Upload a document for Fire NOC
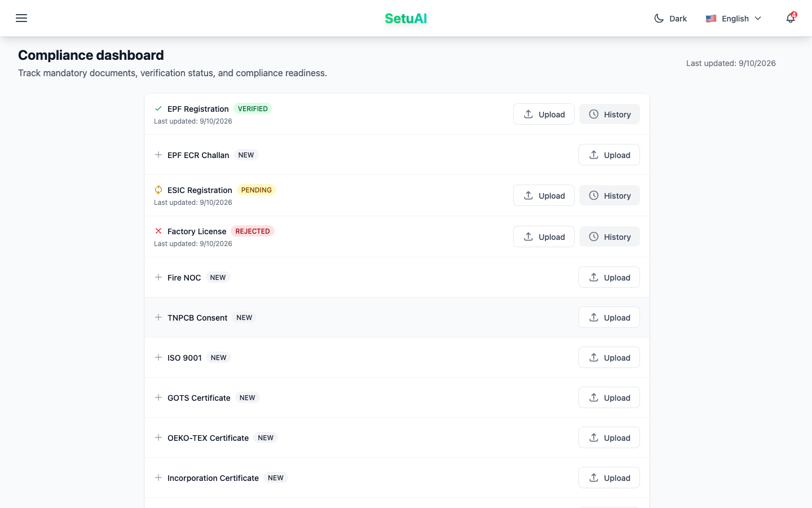 [x=609, y=277]
